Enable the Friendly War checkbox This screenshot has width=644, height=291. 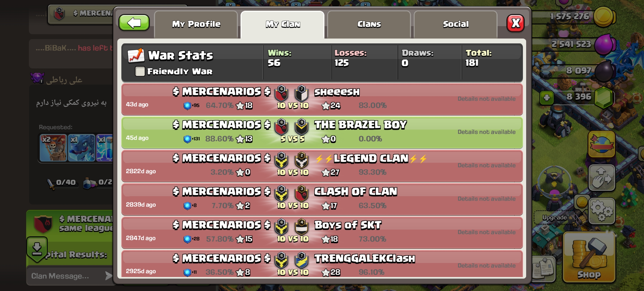[140, 71]
